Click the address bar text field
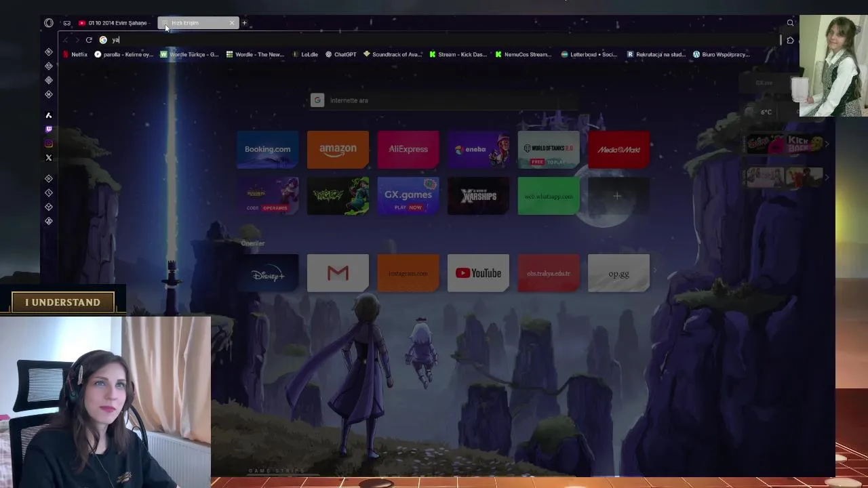The width and height of the screenshot is (868, 488). click(x=441, y=40)
